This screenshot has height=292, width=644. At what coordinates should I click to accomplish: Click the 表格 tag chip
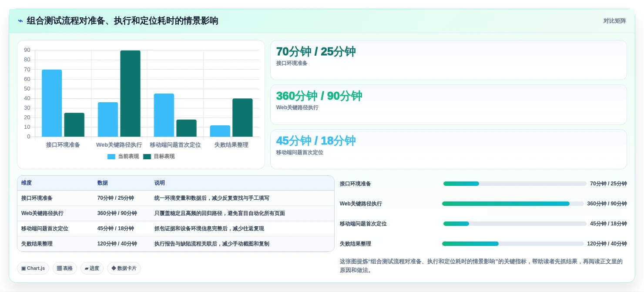[65, 268]
